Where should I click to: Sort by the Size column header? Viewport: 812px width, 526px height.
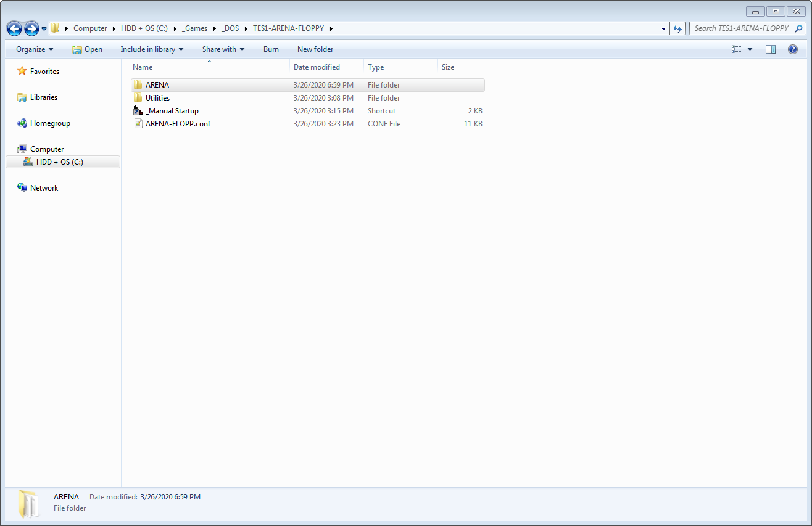tap(462, 67)
